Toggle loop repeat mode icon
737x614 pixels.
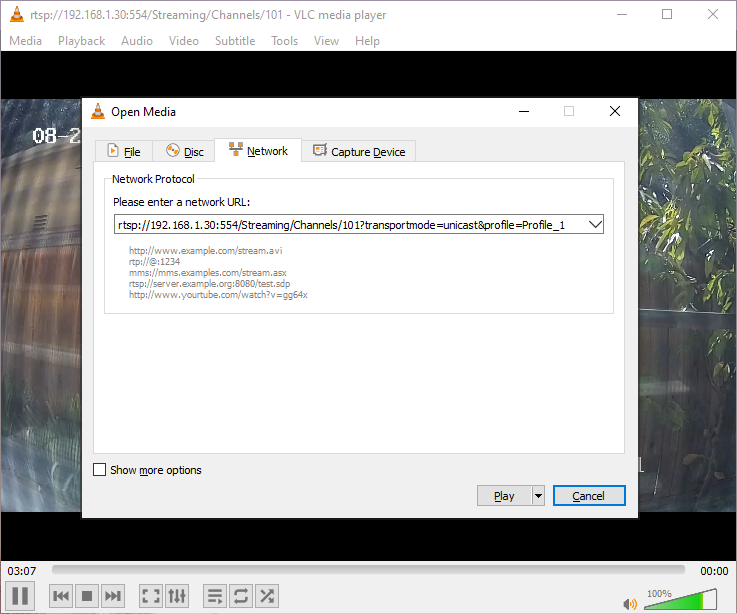241,596
